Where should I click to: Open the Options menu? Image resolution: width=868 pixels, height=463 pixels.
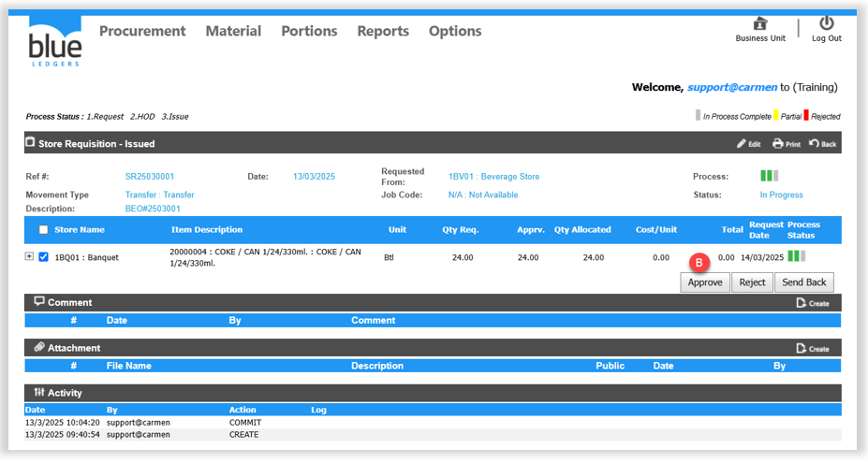click(455, 31)
